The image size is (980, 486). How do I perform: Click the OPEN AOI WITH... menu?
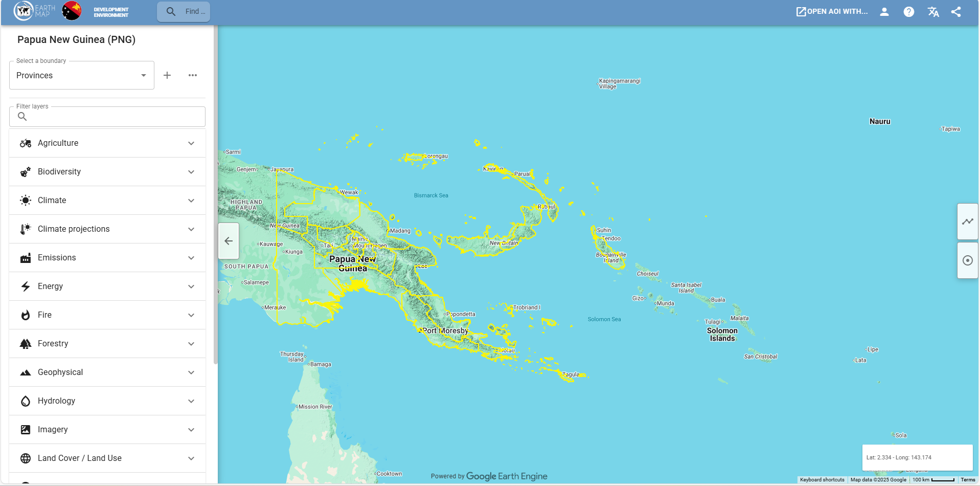click(x=831, y=11)
